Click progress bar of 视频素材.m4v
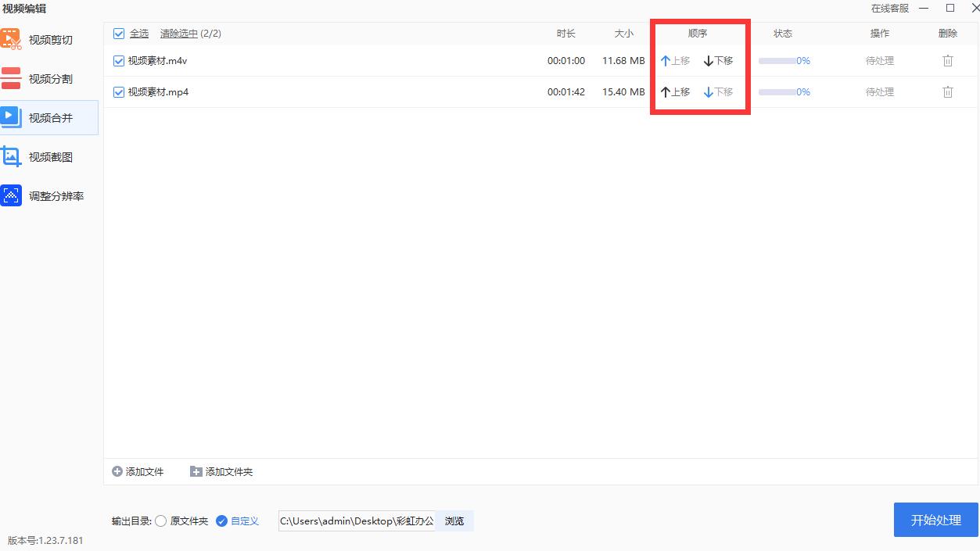This screenshot has height=551, width=980. tap(777, 60)
